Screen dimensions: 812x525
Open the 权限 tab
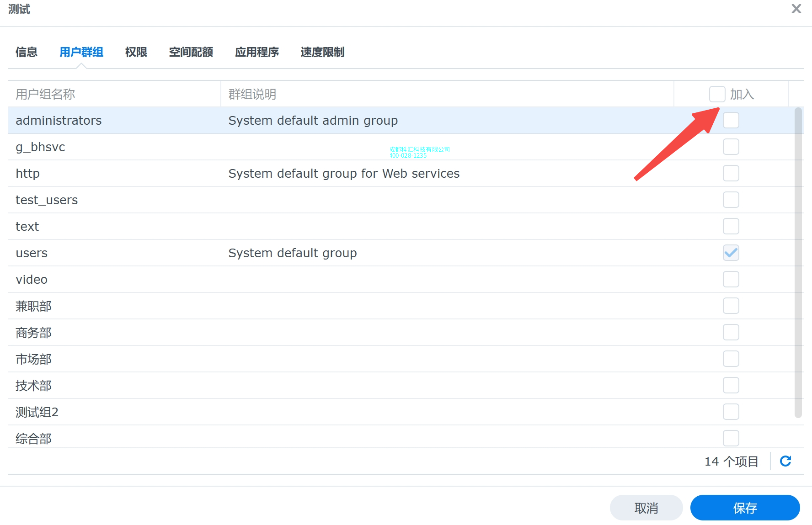(136, 52)
